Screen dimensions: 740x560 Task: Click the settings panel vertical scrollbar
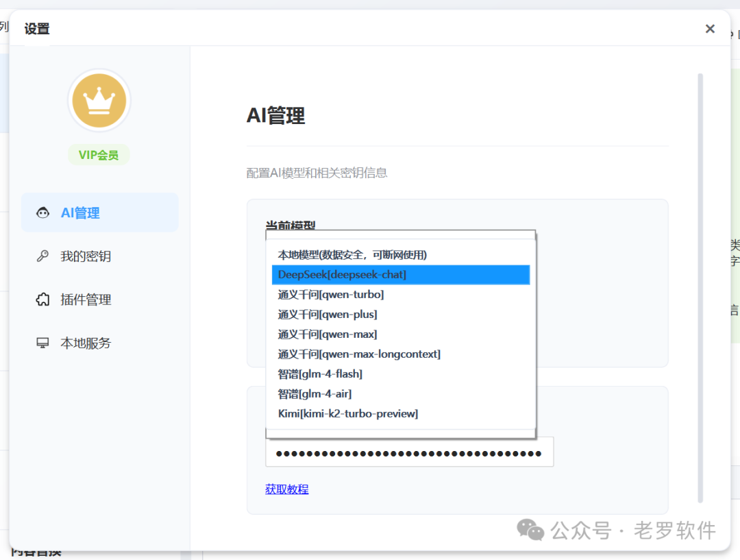click(x=700, y=288)
